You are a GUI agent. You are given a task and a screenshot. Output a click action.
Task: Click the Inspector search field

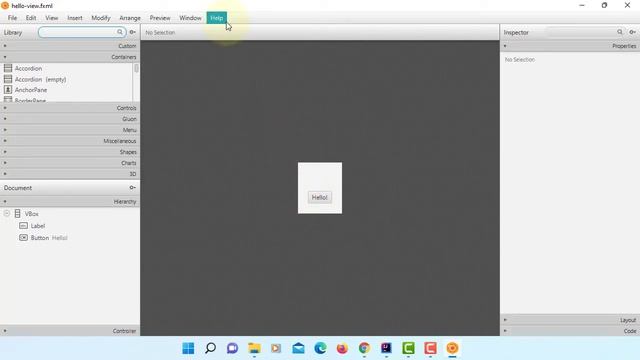click(585, 32)
